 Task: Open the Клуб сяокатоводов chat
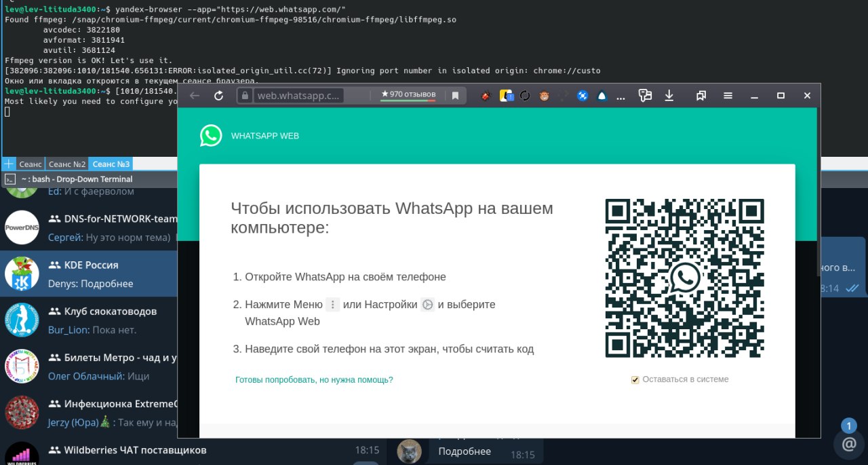click(x=89, y=320)
